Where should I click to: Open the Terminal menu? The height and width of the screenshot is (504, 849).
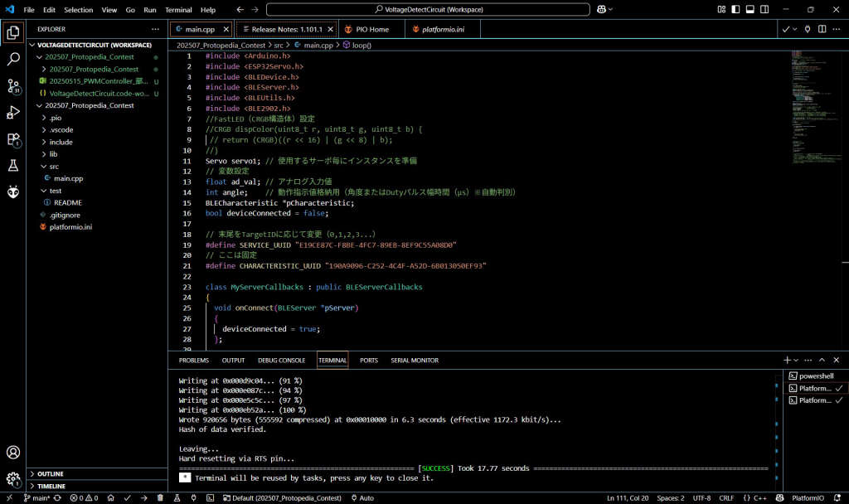(x=179, y=10)
